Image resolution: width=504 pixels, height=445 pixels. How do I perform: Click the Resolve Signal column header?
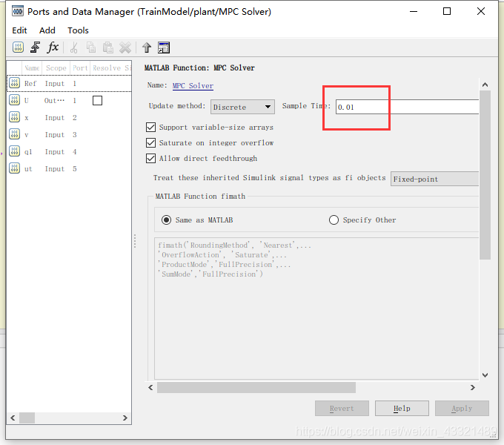click(111, 67)
